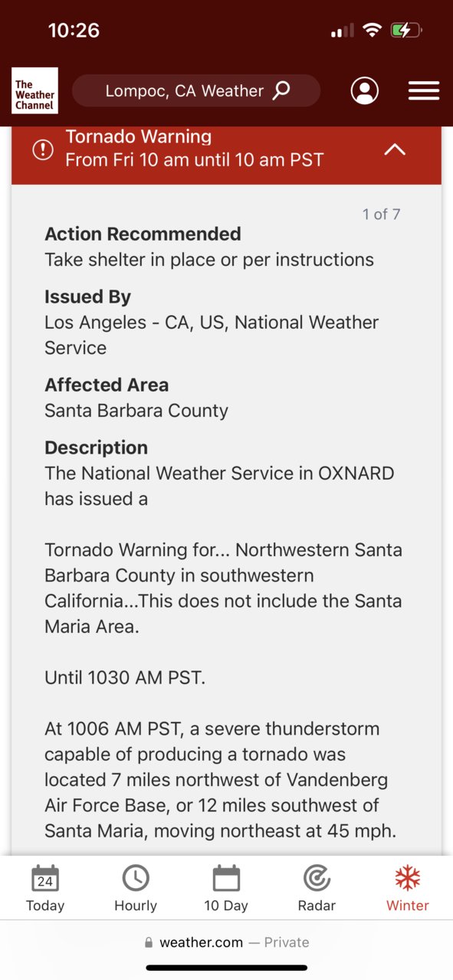Viewport: 453px width, 980px height.
Task: Collapse the Tornado Warning chevron
Action: click(x=395, y=149)
